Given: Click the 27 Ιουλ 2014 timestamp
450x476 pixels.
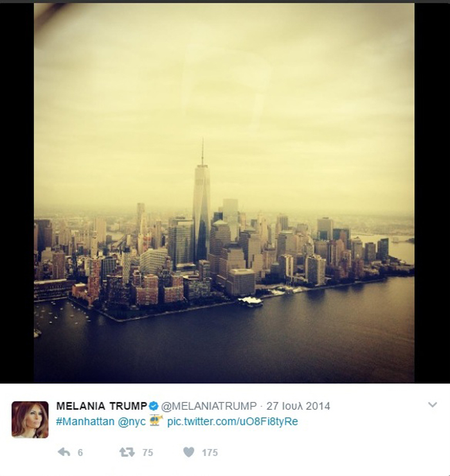Looking at the screenshot, I should click(x=298, y=406).
